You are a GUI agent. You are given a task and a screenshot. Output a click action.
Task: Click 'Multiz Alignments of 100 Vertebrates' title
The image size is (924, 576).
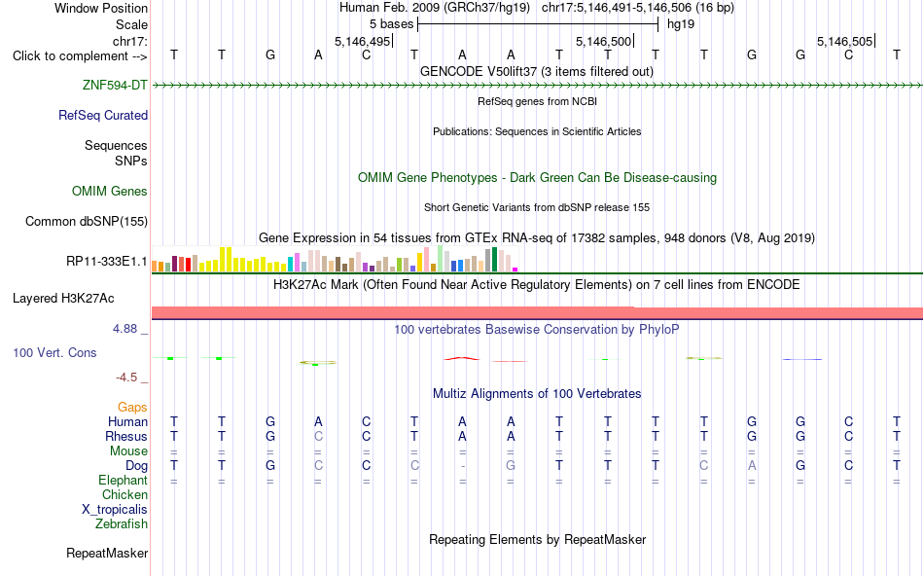537,394
